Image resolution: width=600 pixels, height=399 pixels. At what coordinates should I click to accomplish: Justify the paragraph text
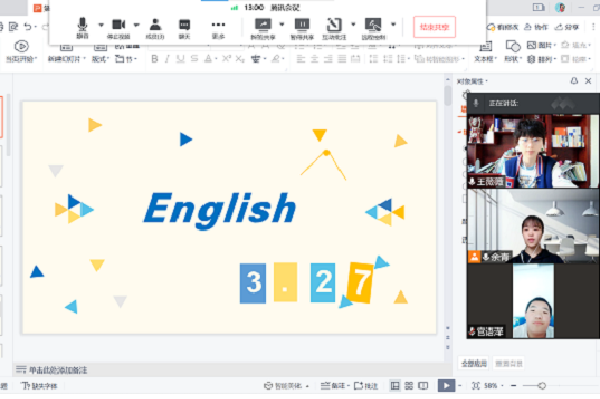(342, 59)
